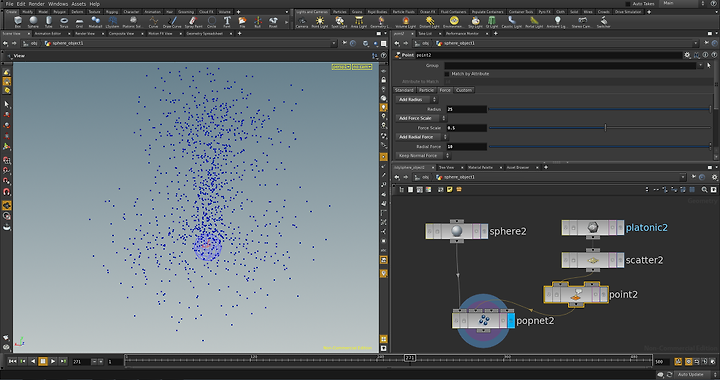This screenshot has width=720, height=380.
Task: Select the Font shelf tool
Action: pyautogui.click(x=227, y=22)
